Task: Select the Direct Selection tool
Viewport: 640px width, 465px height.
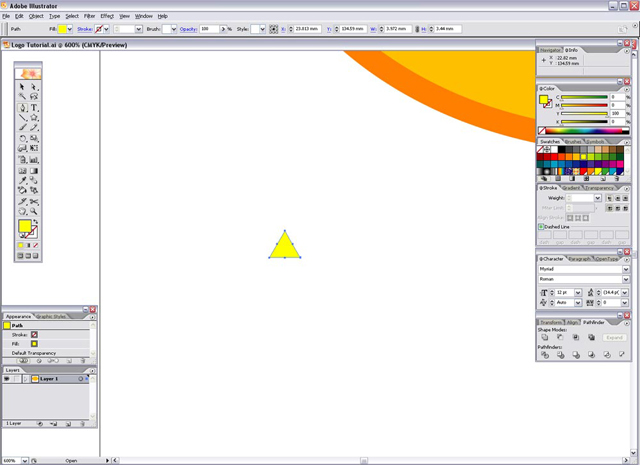Action: click(34, 87)
